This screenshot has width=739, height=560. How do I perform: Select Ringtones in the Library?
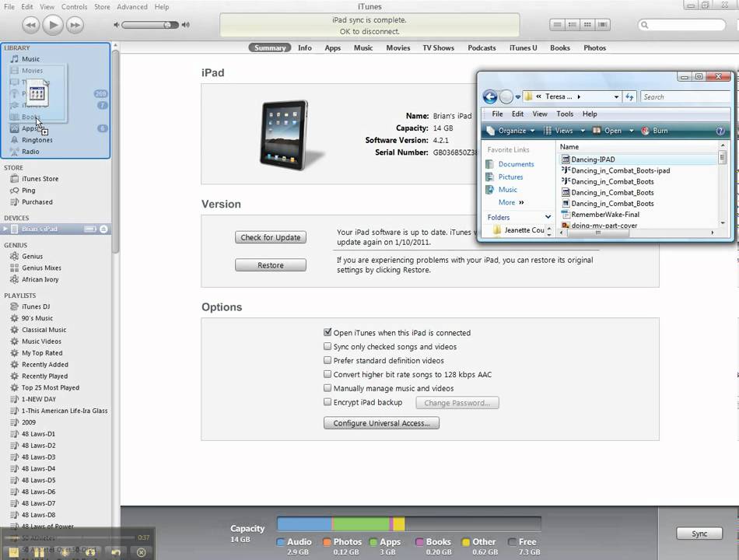[x=37, y=140]
